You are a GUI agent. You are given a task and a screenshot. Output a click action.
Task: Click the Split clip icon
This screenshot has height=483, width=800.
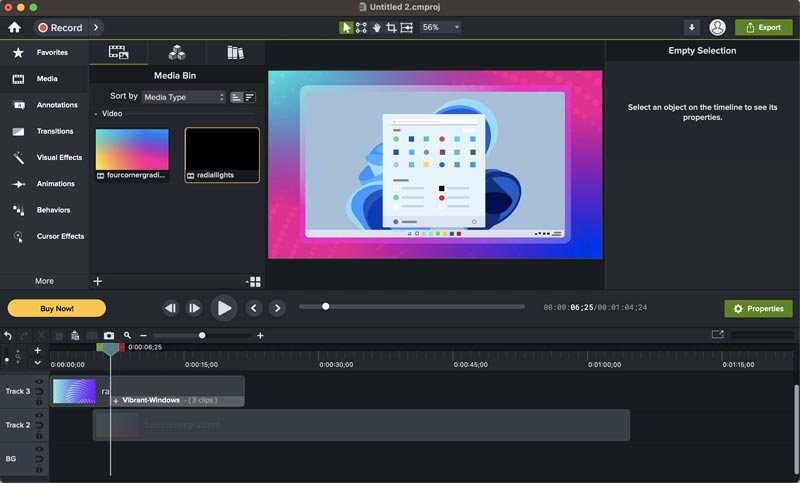(92, 336)
